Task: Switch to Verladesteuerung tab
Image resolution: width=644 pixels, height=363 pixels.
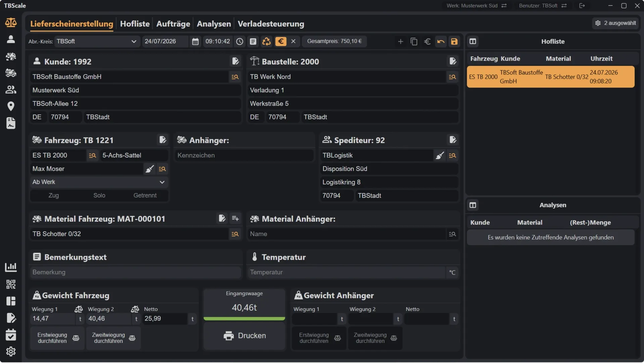Action: pos(271,24)
